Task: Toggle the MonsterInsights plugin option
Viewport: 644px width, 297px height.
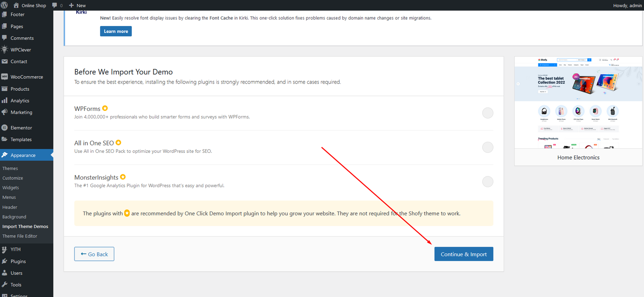Action: (487, 182)
